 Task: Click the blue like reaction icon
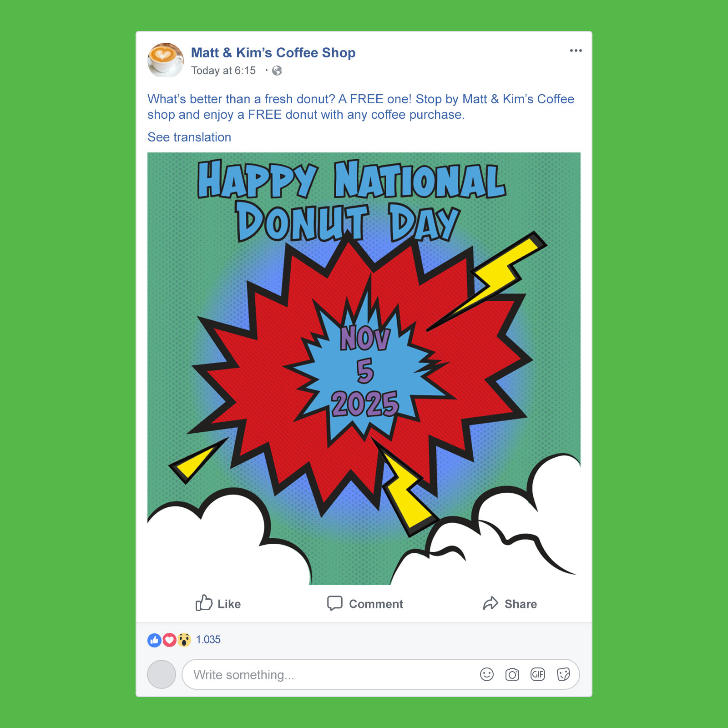154,640
